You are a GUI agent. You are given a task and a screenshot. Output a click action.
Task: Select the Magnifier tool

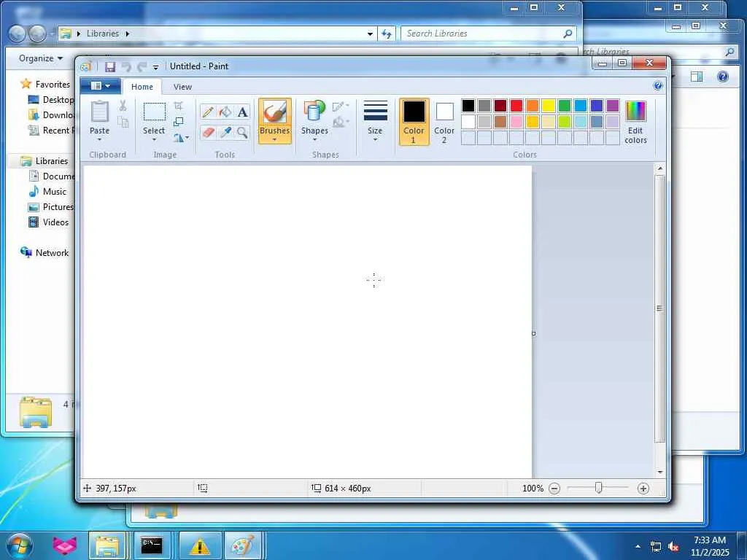(242, 132)
